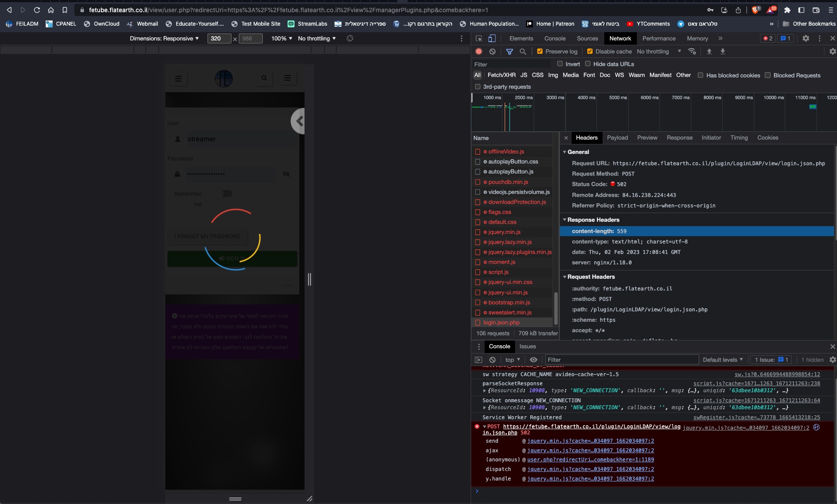Screen dimensions: 837x504
Task: Clear the network log
Action: [x=492, y=51]
